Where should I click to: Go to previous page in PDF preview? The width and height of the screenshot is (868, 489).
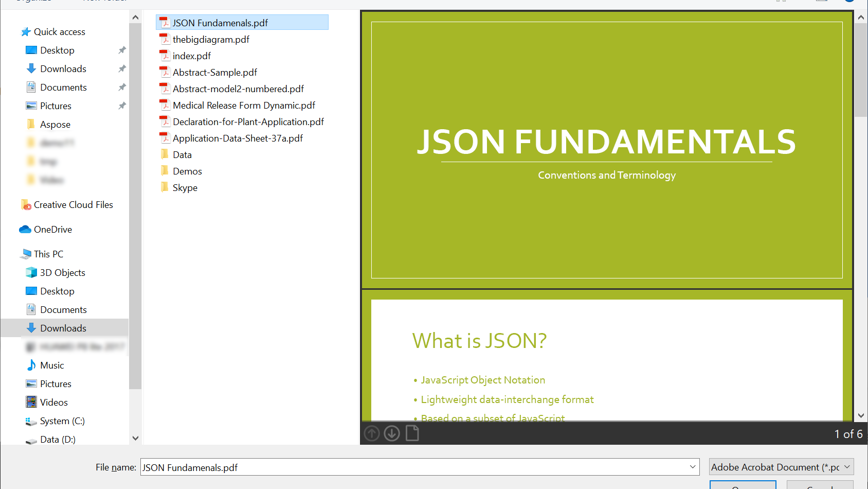pyautogui.click(x=372, y=434)
